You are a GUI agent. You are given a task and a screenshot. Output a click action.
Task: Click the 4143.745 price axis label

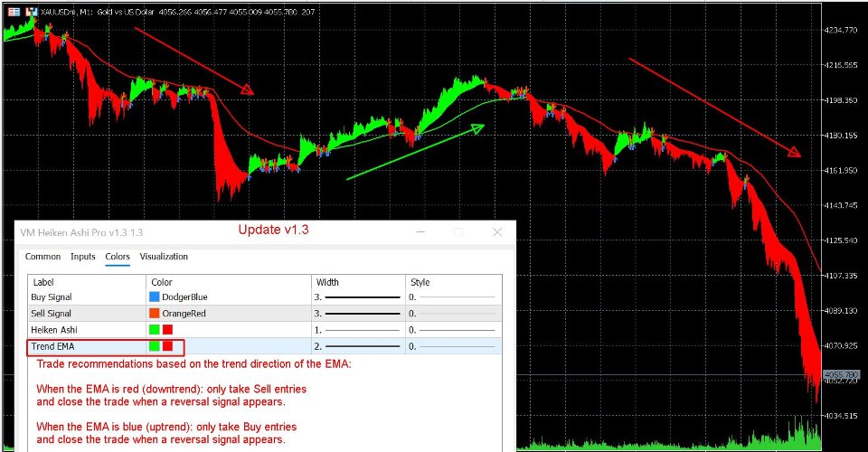point(841,205)
